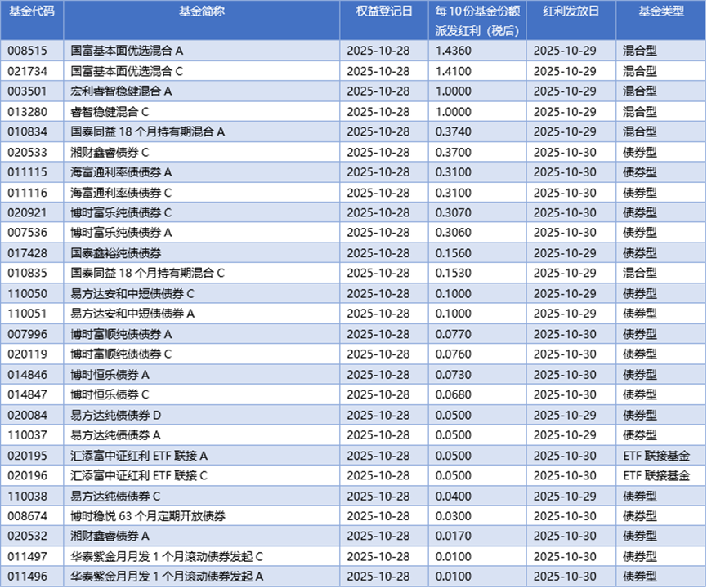
Task: Select 国泰同益 18 个月持有期混合 A
Action: 147,131
